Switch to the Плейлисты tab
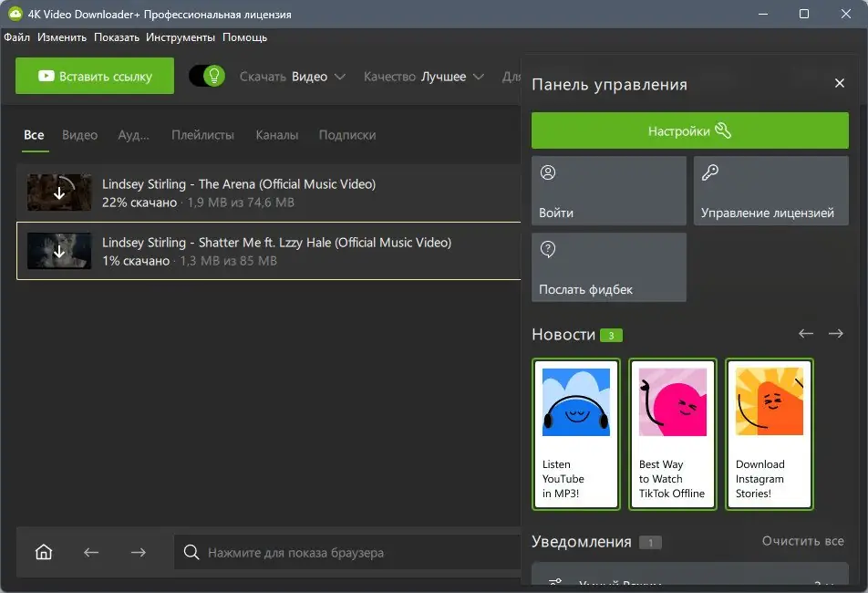This screenshot has width=868, height=593. click(x=202, y=135)
